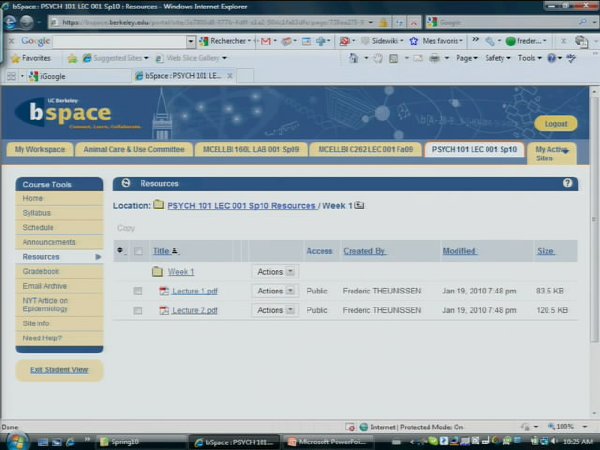This screenshot has height=450, width=600.
Task: Sort by the Created By column header
Action: 364,251
